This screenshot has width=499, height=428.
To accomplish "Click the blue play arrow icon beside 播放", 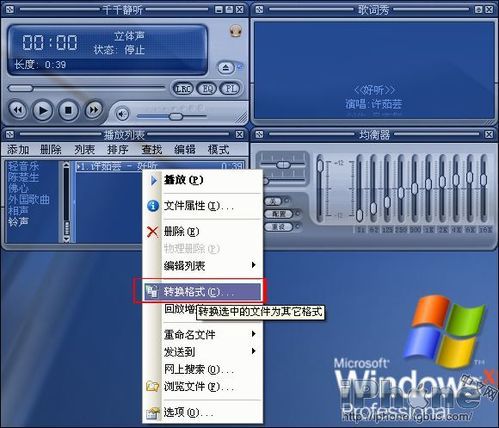I will (153, 180).
